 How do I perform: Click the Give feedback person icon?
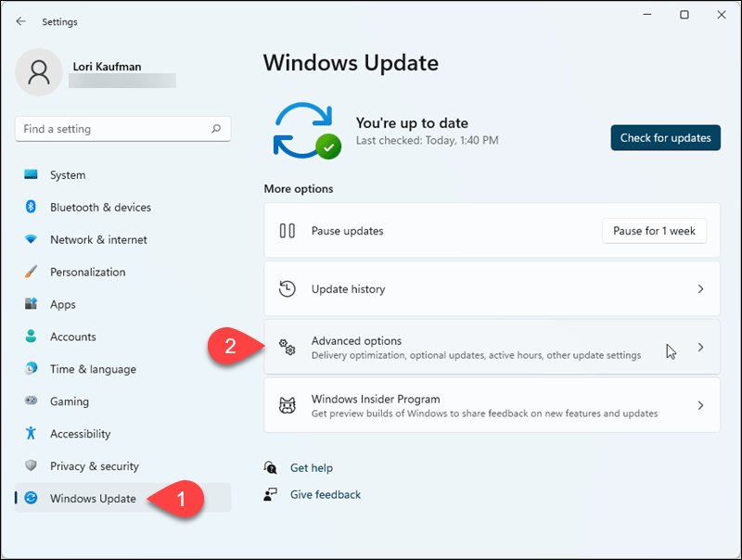click(x=270, y=494)
